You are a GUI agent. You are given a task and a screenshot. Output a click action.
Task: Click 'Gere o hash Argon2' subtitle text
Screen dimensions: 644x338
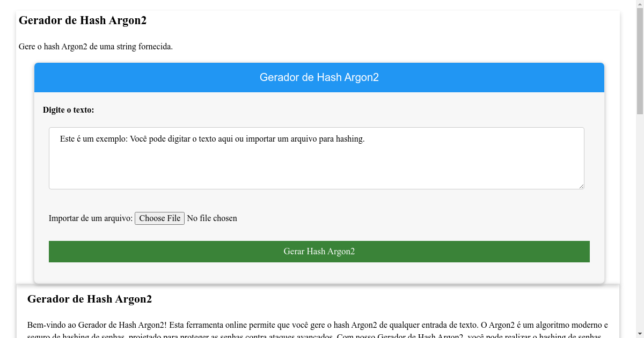tap(96, 47)
